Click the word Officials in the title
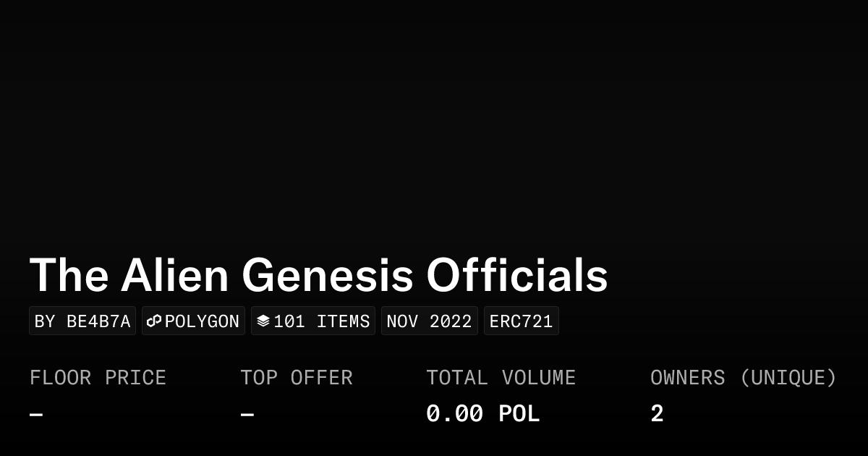This screenshot has height=456, width=868. coord(516,276)
